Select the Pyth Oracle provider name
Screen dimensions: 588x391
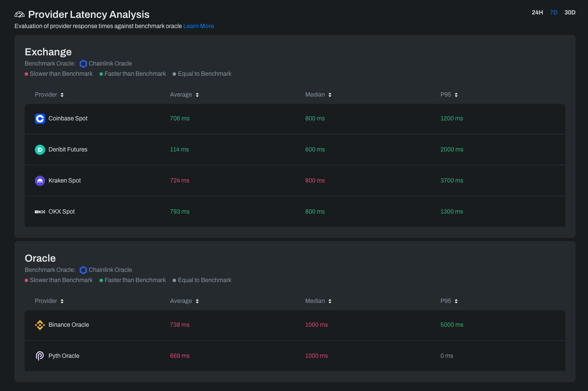click(64, 356)
